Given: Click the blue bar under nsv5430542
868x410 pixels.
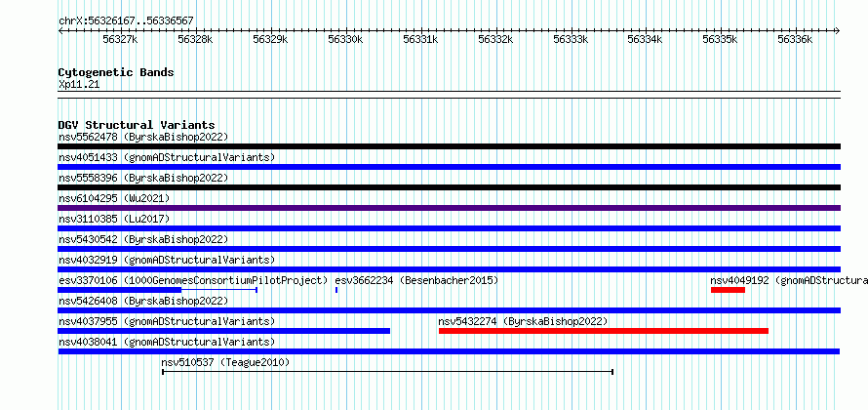Looking at the screenshot, I should click(x=449, y=249).
